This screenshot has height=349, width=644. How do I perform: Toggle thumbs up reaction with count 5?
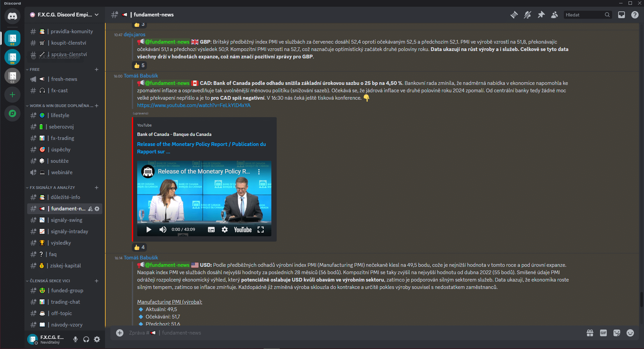[x=139, y=65]
